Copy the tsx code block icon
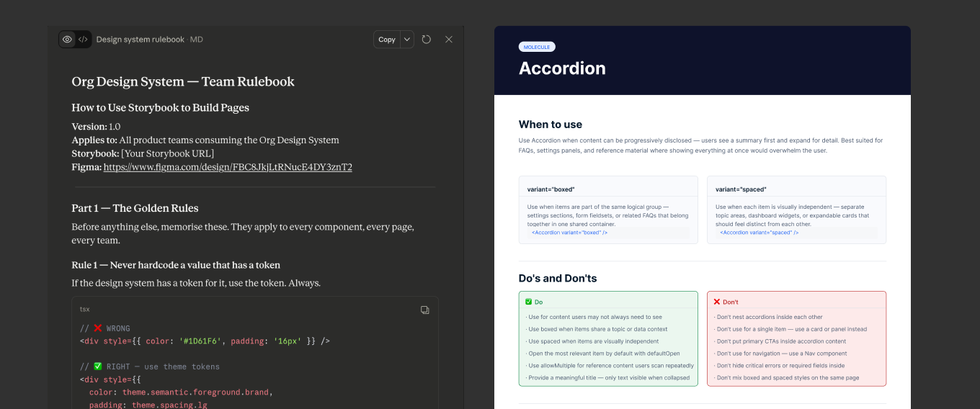The image size is (980, 409). point(425,310)
